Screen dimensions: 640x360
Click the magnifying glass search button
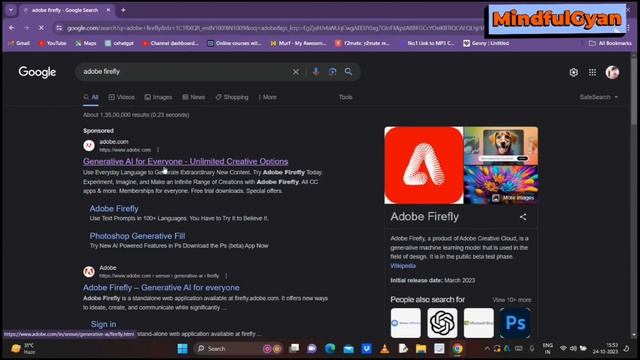point(348,72)
